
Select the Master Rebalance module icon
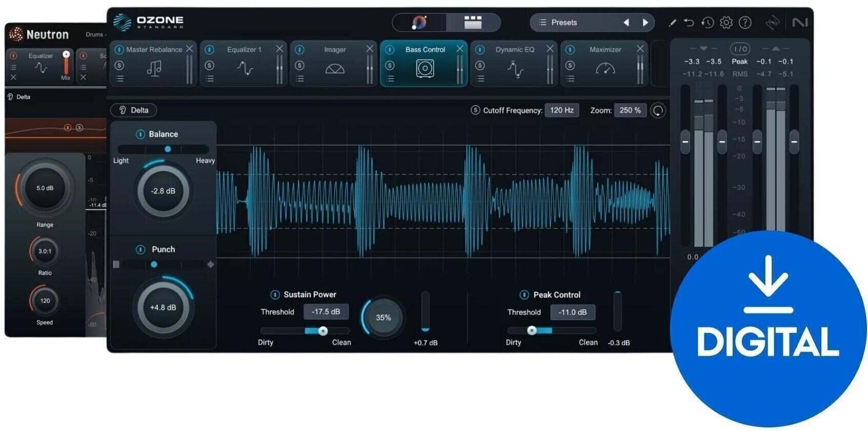click(154, 68)
